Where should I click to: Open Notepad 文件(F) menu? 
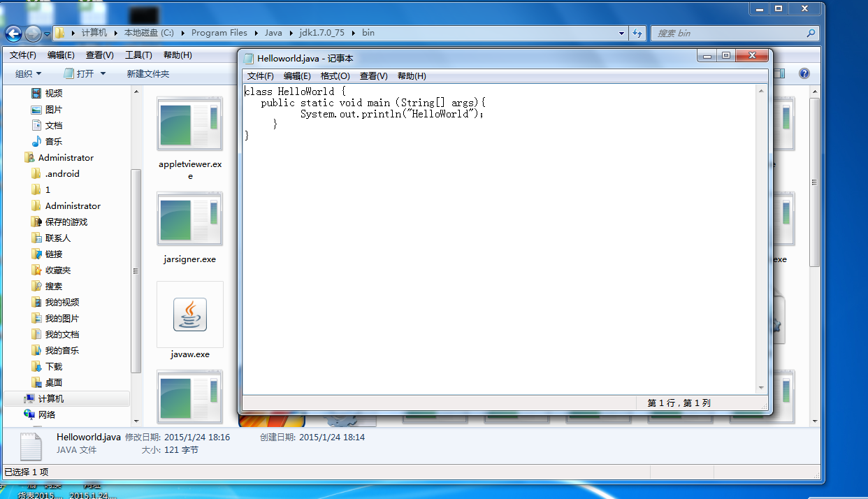click(x=261, y=75)
